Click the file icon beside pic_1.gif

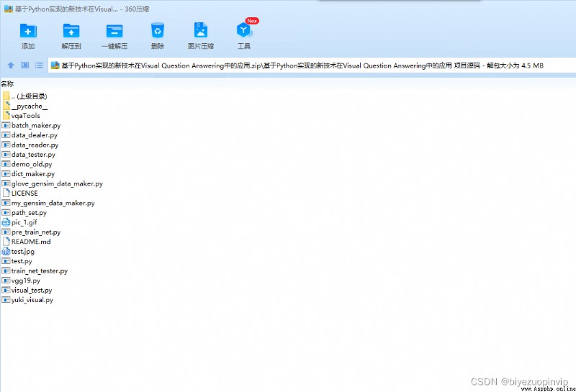6,222
